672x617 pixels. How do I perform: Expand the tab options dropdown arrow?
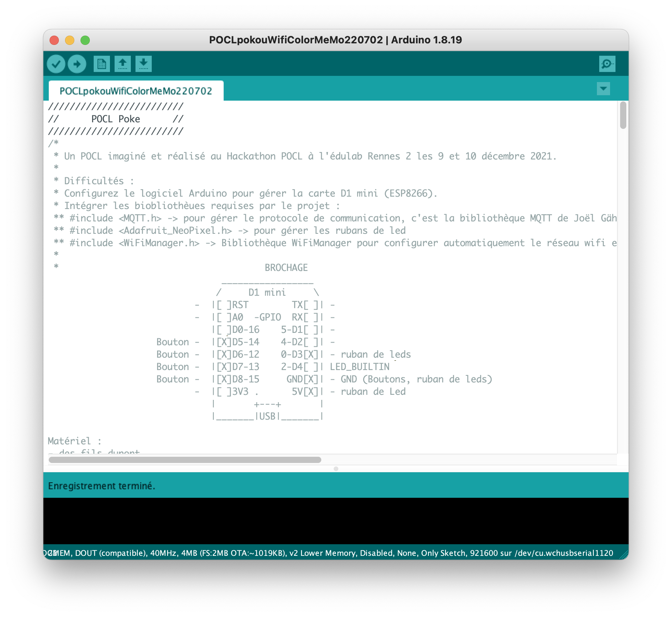(603, 89)
